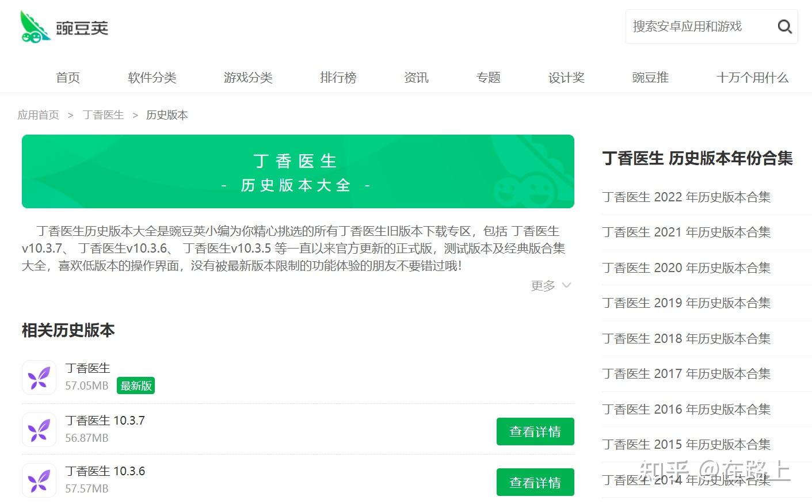The height and width of the screenshot is (504, 812).
Task: Click the 豌豆荚 logo wordmark
Action: pyautogui.click(x=82, y=28)
